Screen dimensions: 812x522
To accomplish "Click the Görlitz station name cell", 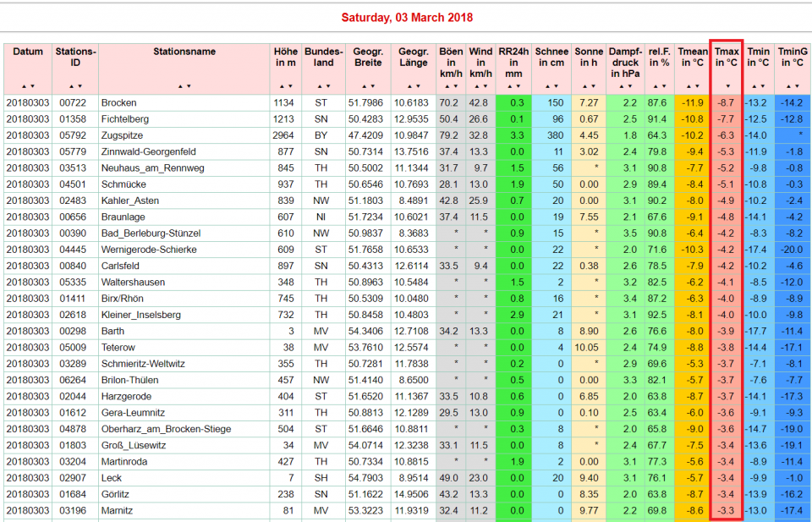I will 116,494.
